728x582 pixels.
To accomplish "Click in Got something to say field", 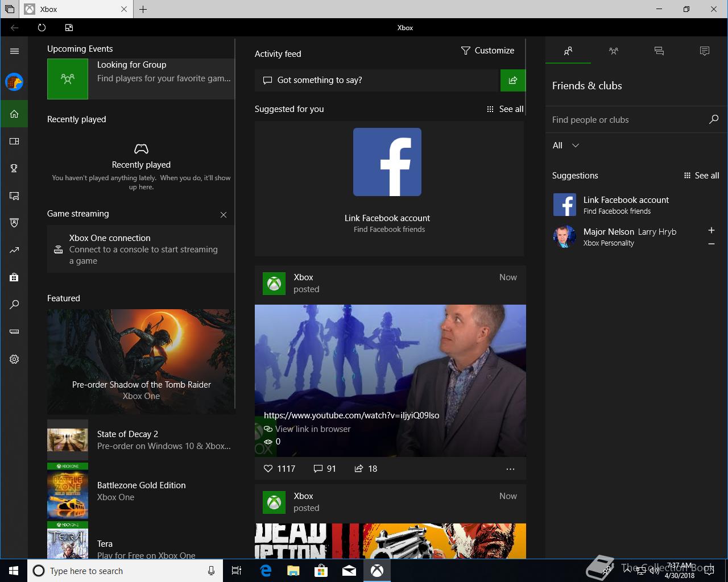I will coord(377,80).
